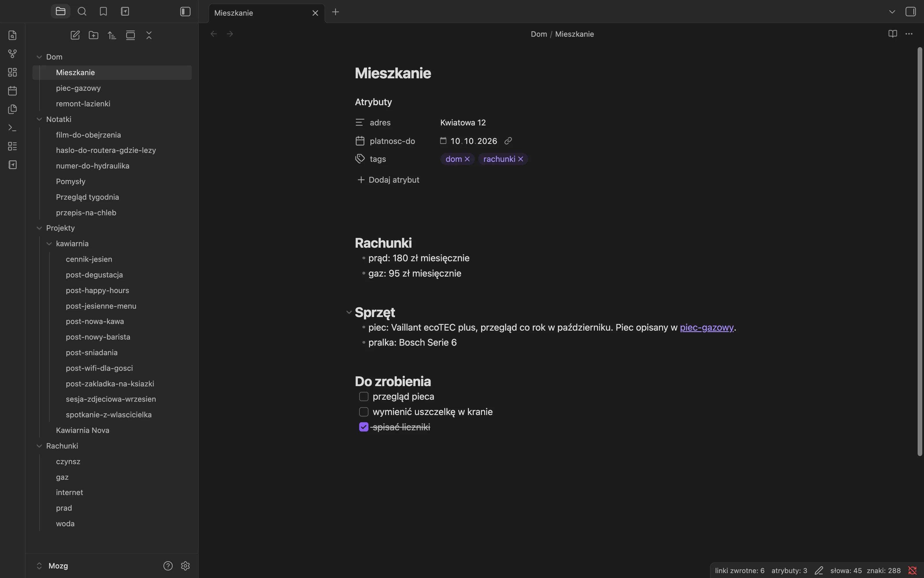
Task: Open the Mozg vault switcher
Action: click(x=53, y=566)
